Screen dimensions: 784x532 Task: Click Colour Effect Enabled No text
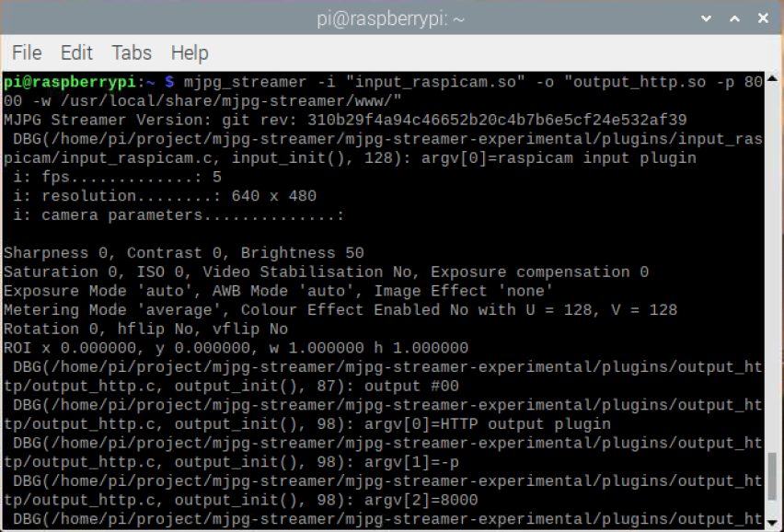pos(354,310)
